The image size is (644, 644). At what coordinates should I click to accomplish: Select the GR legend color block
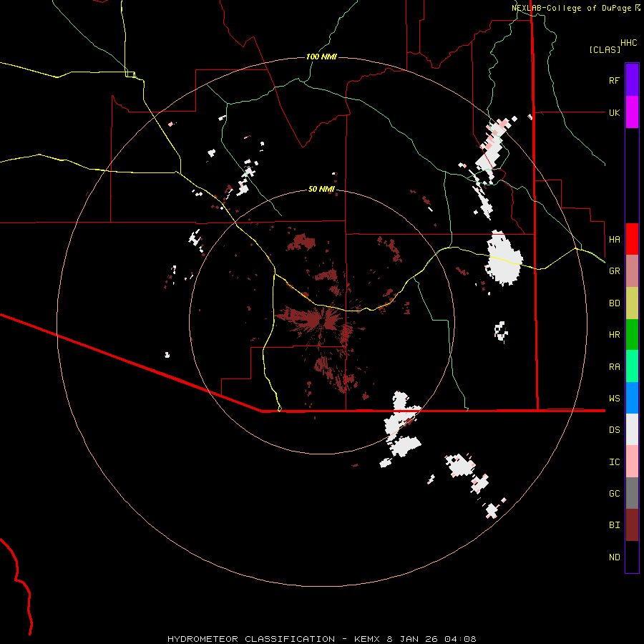[x=632, y=271]
